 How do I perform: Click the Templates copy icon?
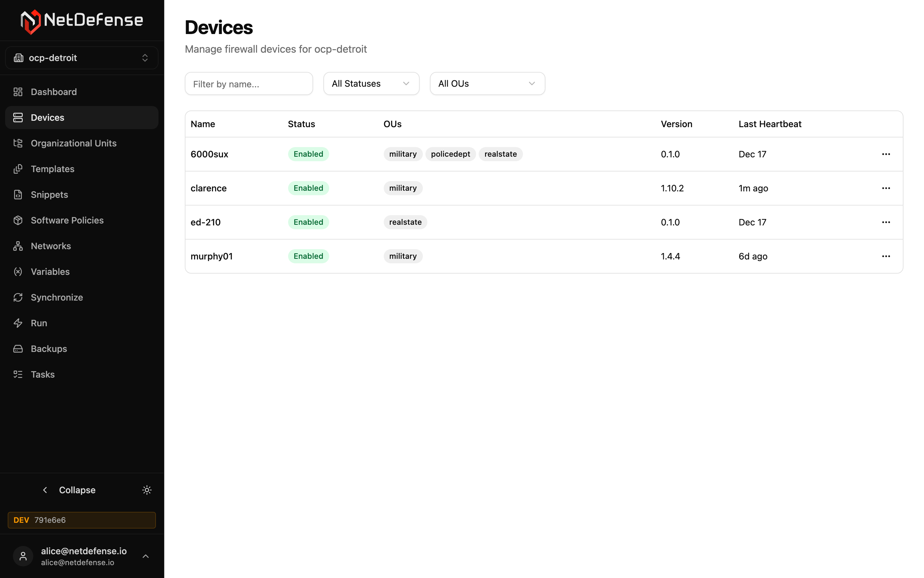pos(18,169)
